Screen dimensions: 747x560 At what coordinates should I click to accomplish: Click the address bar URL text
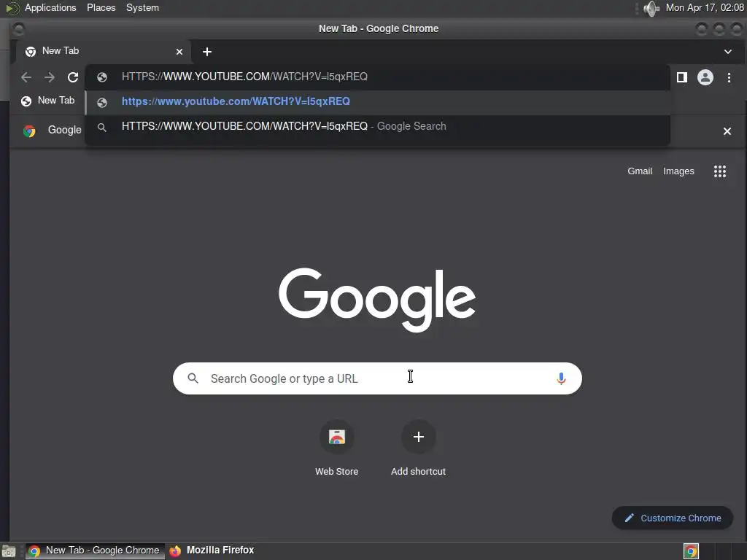244,77
